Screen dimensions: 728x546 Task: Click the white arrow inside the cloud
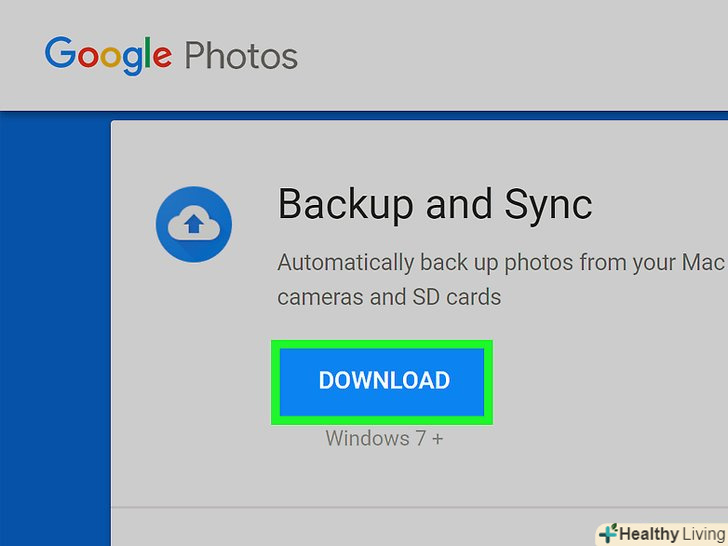[194, 227]
